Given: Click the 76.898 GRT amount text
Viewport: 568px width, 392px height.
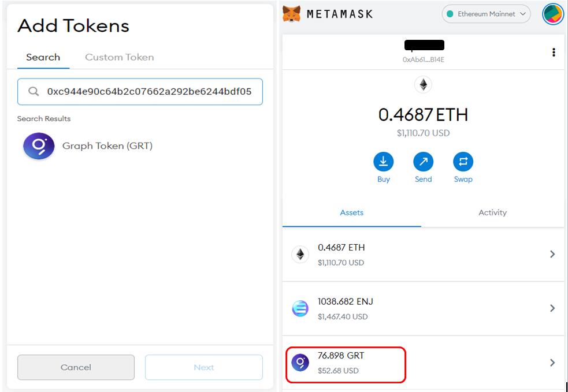Looking at the screenshot, I should (x=341, y=356).
